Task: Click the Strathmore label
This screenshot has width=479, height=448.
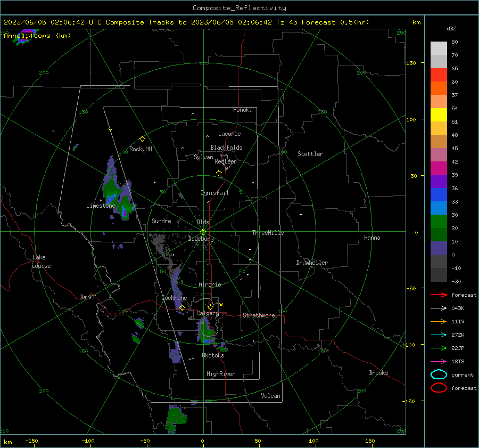Action: coord(259,315)
